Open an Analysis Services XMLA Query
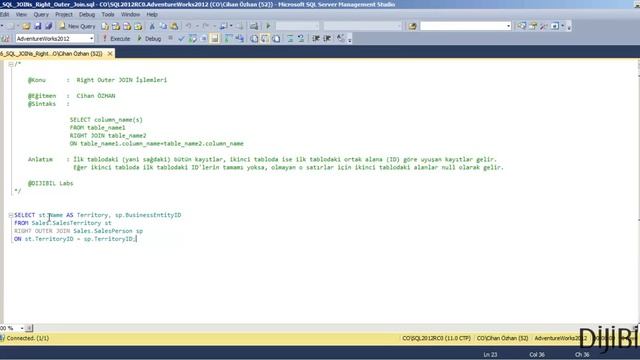 coord(138,26)
